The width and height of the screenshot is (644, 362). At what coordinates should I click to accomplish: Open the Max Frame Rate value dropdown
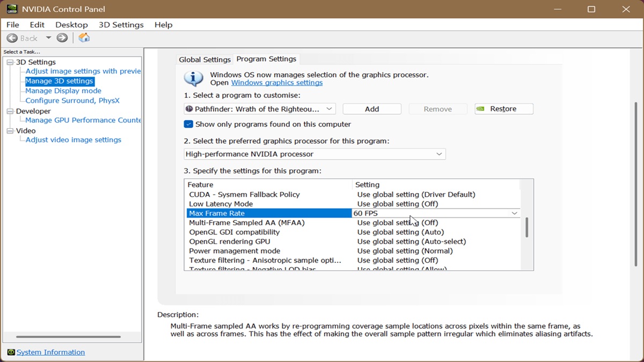436,213
